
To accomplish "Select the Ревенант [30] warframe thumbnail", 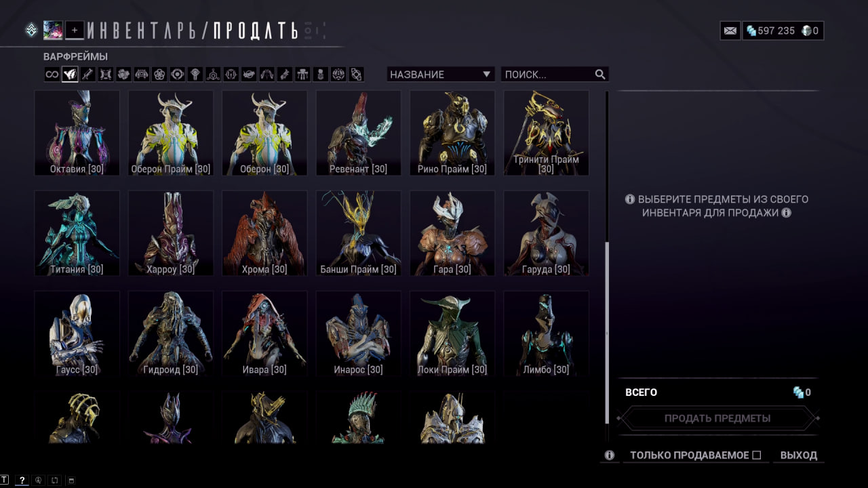I will (x=358, y=133).
